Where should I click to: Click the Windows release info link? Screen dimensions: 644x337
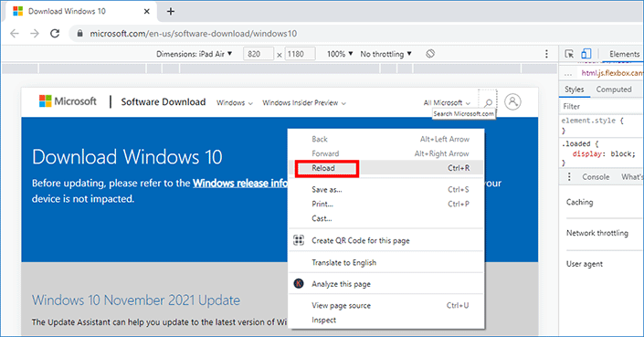coord(240,183)
